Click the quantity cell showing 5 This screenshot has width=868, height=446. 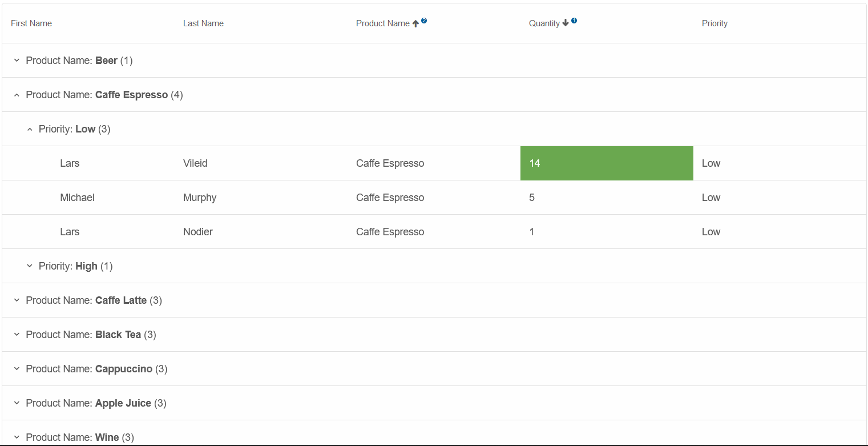pos(607,198)
